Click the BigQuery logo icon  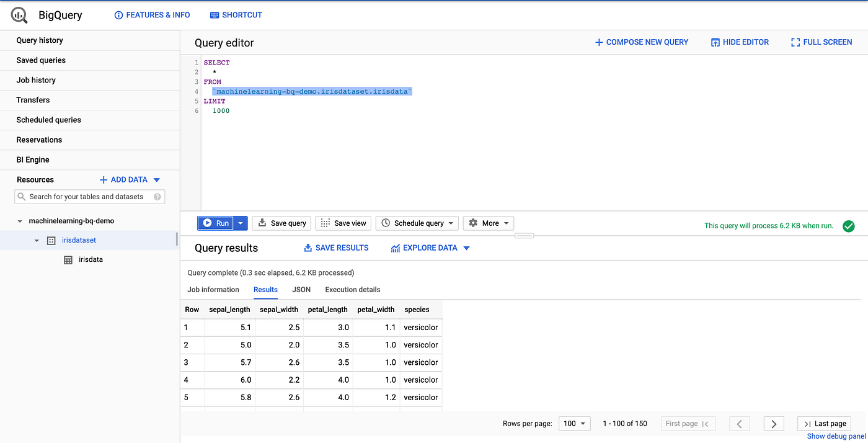18,14
